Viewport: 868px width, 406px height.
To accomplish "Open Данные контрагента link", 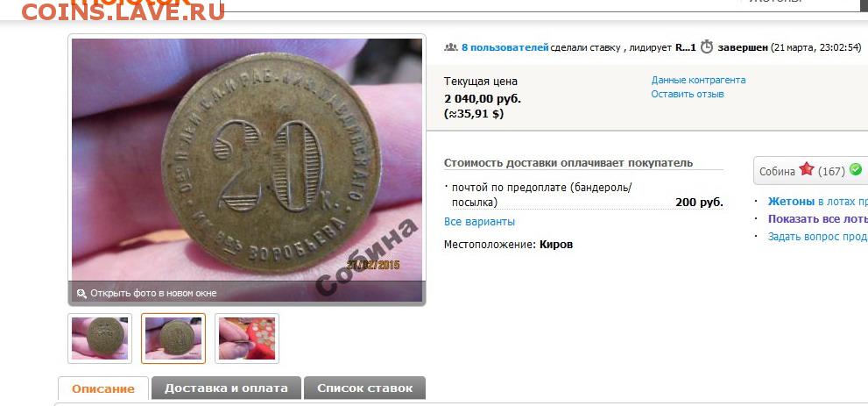I will [698, 81].
